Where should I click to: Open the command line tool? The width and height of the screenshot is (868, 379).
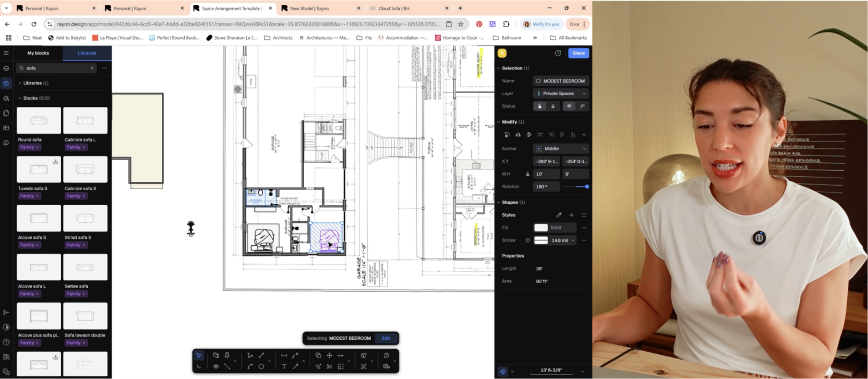(199, 367)
